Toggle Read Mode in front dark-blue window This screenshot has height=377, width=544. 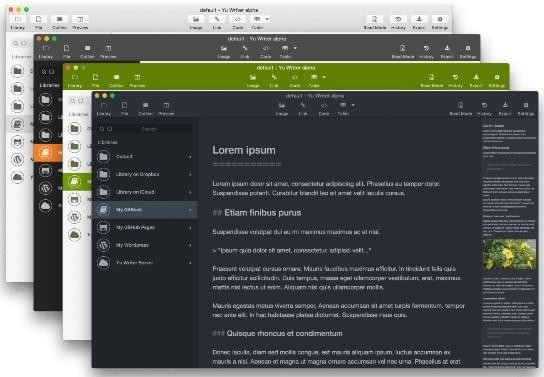click(x=461, y=105)
